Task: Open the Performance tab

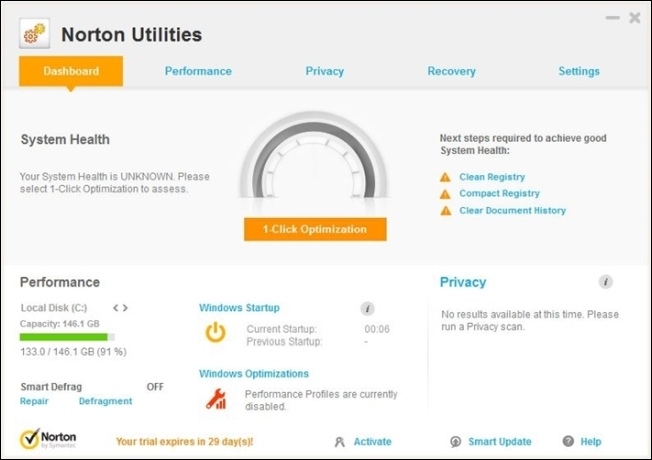Action: tap(198, 71)
